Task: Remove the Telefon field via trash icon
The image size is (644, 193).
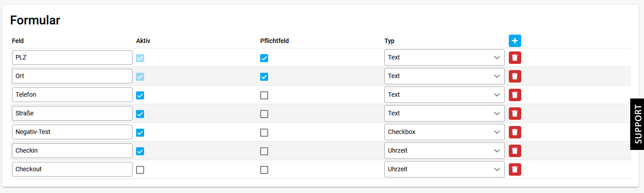Action: click(515, 95)
